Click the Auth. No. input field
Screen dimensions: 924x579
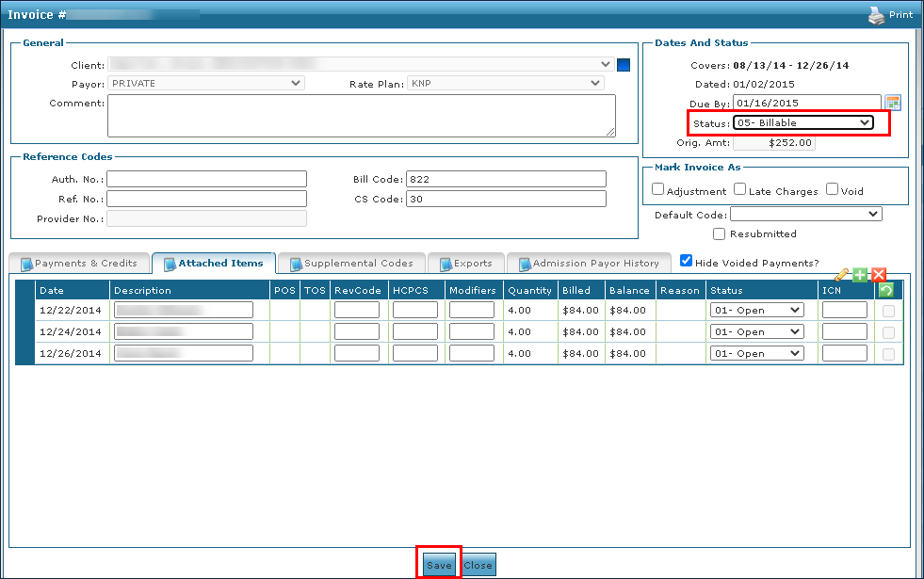click(206, 179)
